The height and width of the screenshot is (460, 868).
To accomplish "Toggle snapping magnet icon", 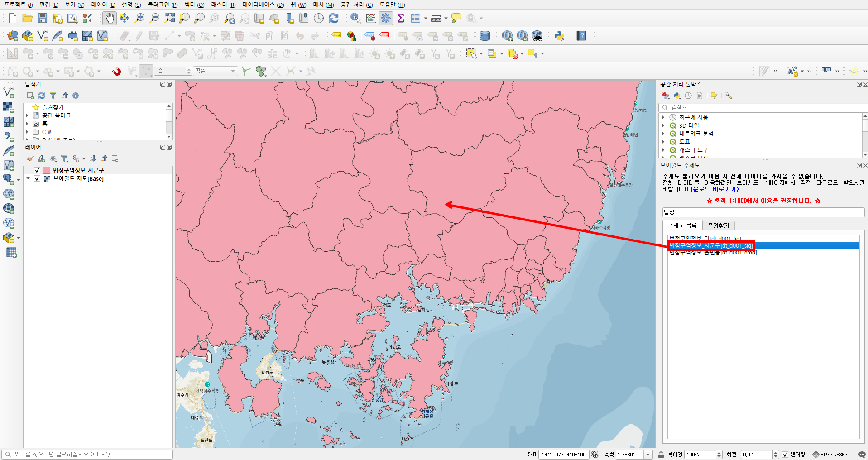I will [117, 71].
